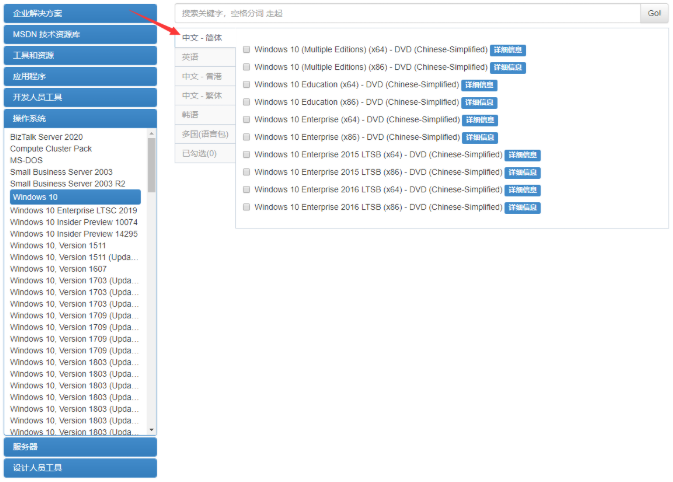
Task: Choose BizTalk Server 2020 in the list
Action: [60, 137]
